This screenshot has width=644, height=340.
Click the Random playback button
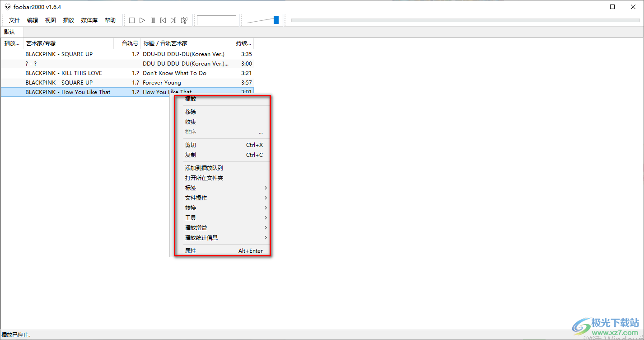[184, 20]
